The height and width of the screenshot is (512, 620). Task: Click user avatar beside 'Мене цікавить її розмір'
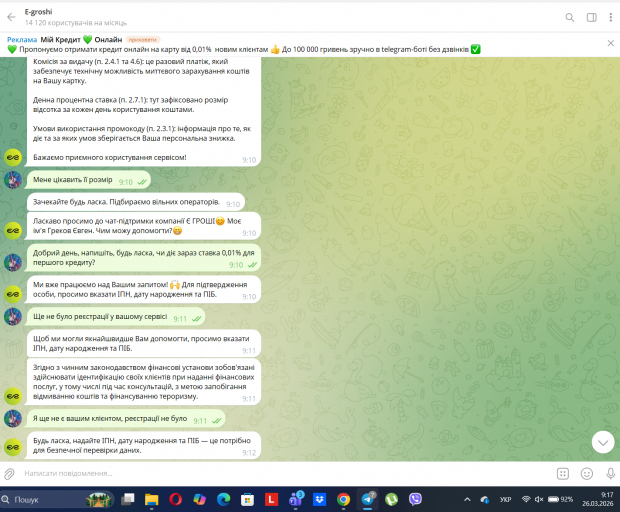tap(13, 180)
